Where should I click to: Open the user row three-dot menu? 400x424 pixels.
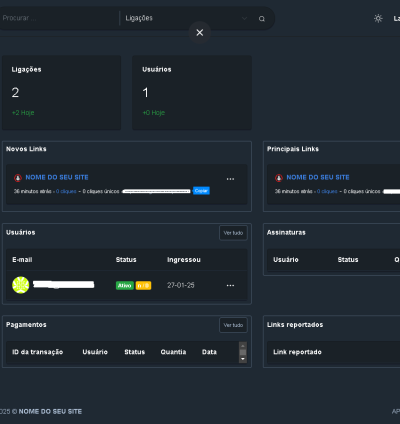coord(230,285)
